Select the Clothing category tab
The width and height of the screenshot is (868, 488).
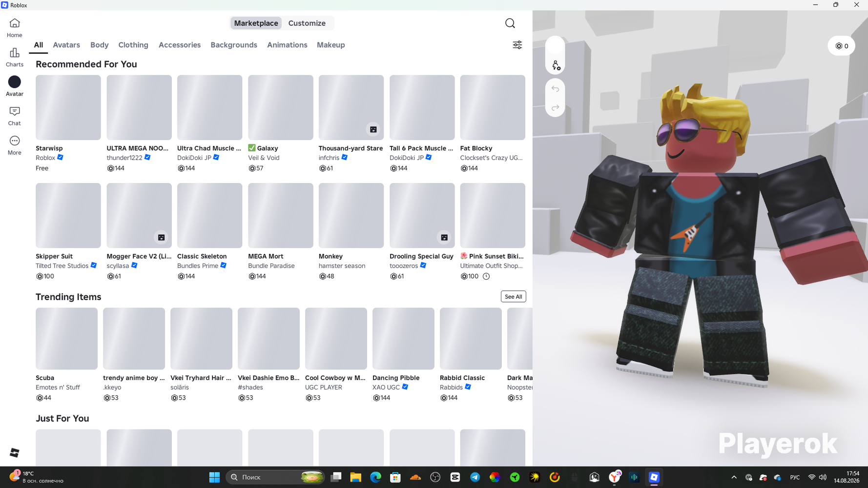pos(133,45)
